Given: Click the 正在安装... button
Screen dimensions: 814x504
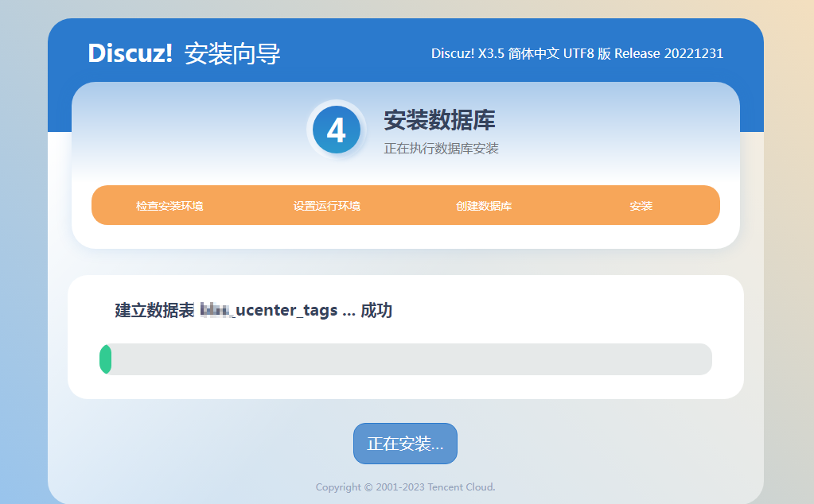Looking at the screenshot, I should pyautogui.click(x=406, y=444).
